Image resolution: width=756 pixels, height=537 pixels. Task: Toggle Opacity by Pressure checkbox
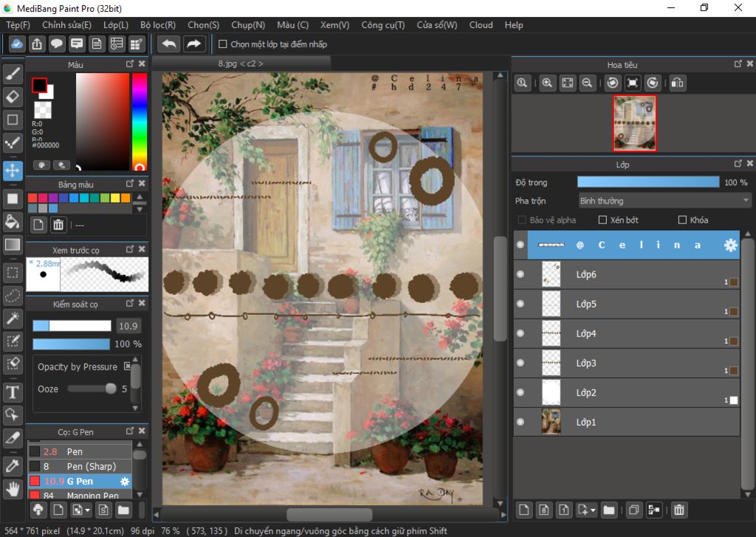(127, 366)
